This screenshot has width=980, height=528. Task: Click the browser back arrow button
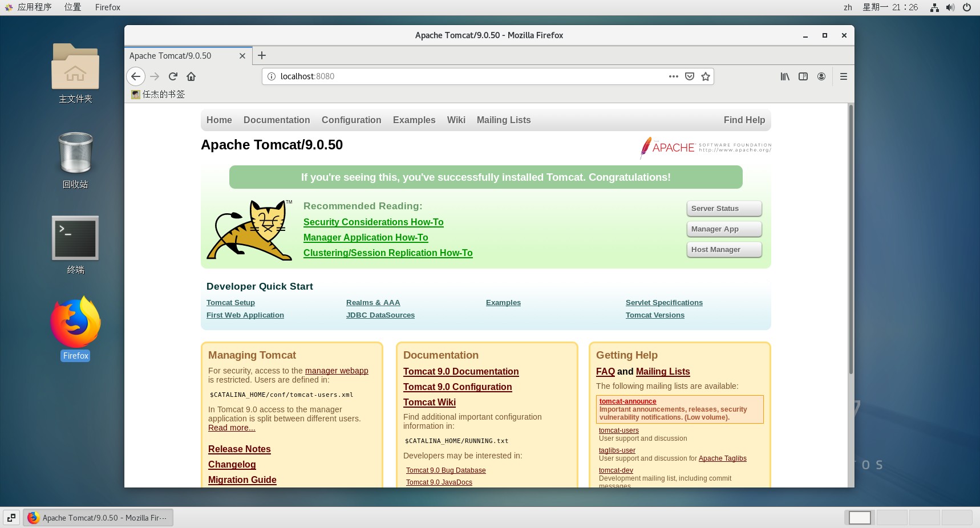tap(136, 76)
